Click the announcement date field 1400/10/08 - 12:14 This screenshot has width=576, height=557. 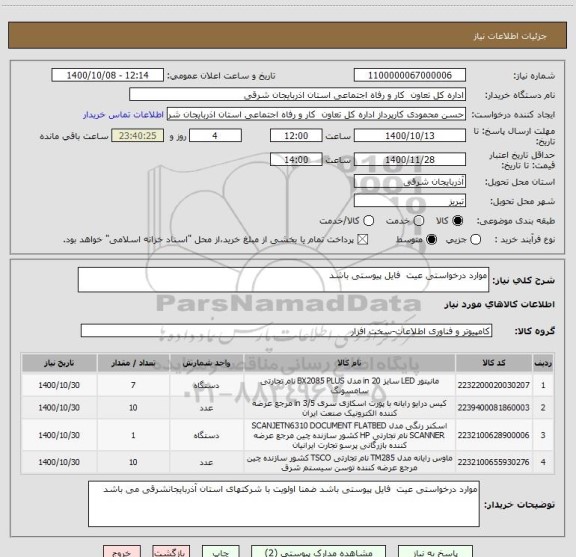coord(108,75)
